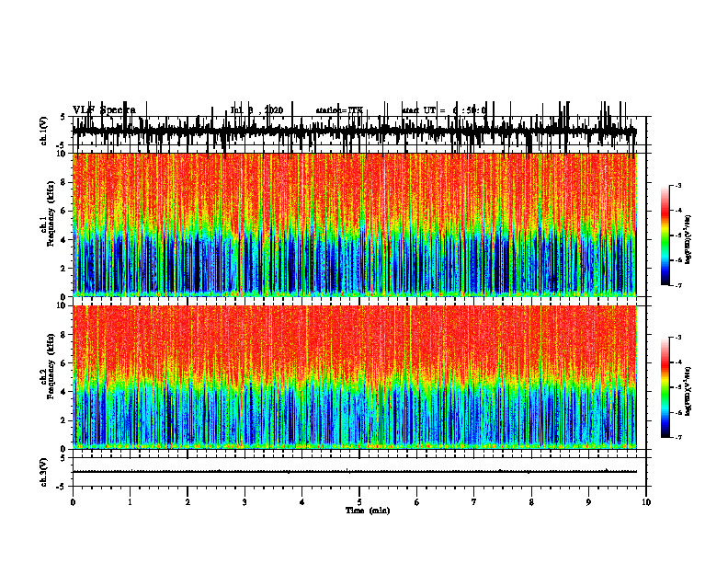Click time axis tick label '2'
The height and width of the screenshot is (563, 728).
coord(188,502)
